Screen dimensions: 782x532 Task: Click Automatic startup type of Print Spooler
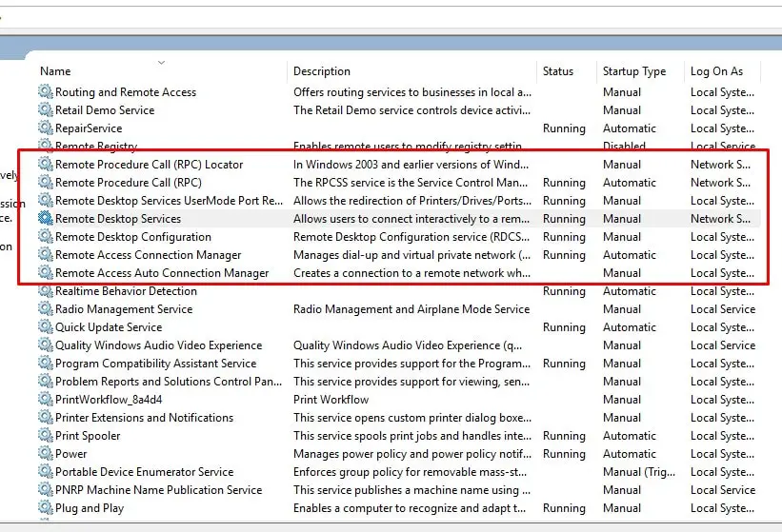[630, 436]
